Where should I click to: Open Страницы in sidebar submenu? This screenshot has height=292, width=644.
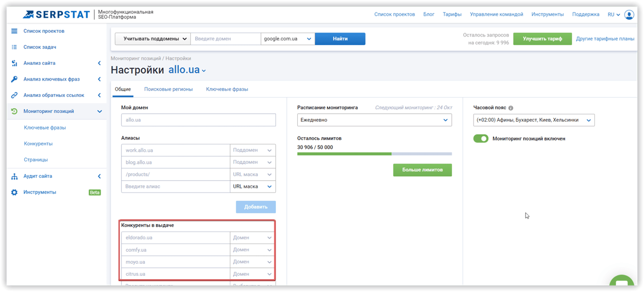coord(36,160)
